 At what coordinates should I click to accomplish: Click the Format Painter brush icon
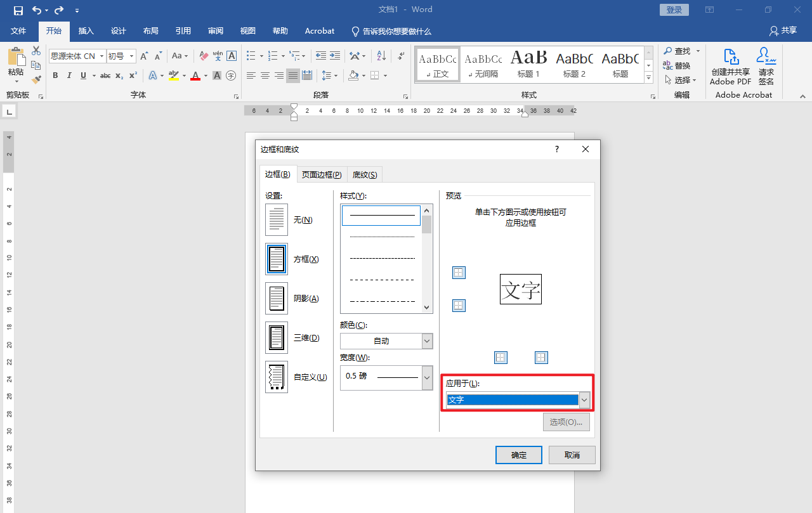click(x=36, y=80)
